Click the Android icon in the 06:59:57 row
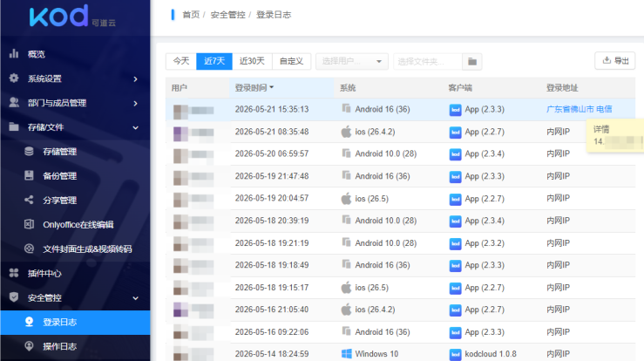This screenshot has width=644, height=361. coord(346,153)
